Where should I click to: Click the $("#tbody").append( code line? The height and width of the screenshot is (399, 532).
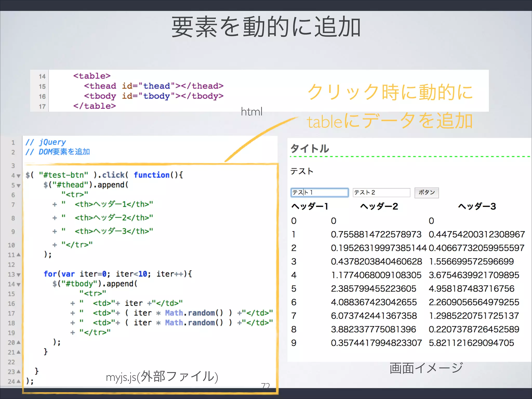(95, 284)
